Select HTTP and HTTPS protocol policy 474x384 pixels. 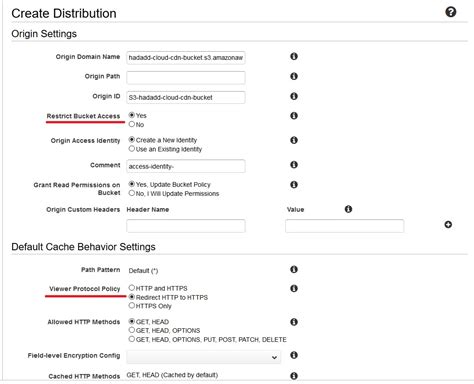point(132,288)
